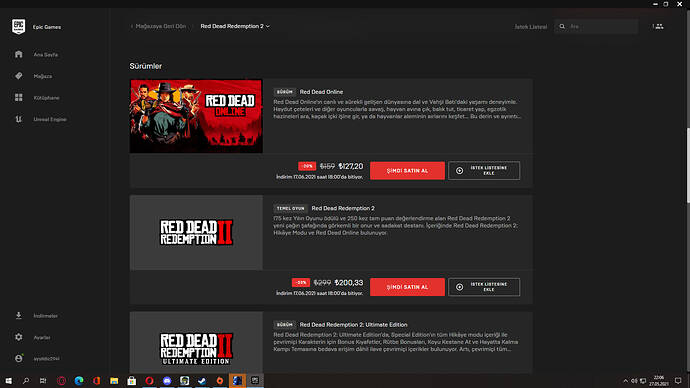Viewport: 690px width, 388px height.
Task: Open Office from taskbar
Action: pyautogui.click(x=96, y=381)
